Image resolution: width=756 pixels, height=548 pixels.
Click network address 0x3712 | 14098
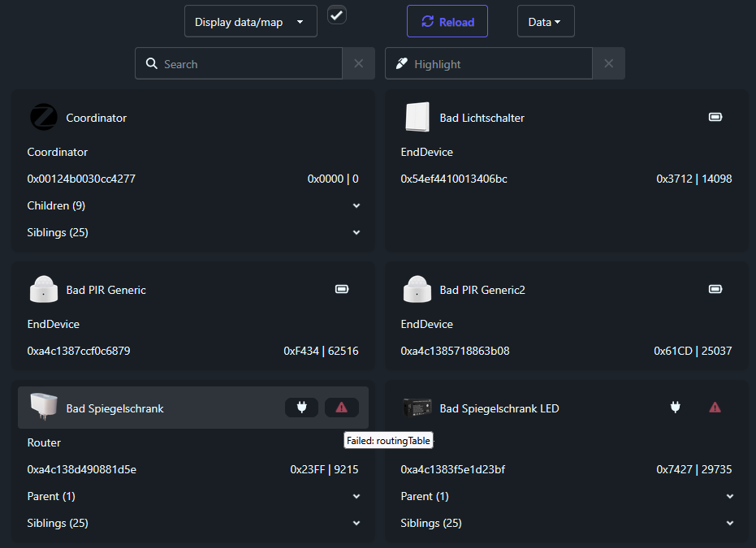[694, 179]
